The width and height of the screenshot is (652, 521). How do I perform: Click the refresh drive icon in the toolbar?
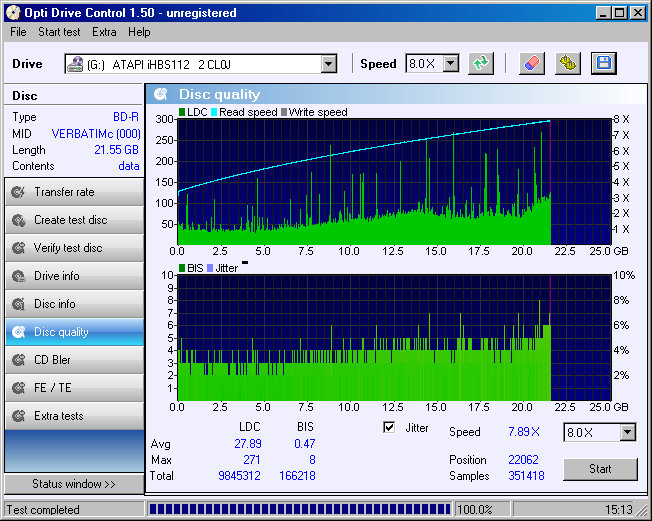pos(481,64)
